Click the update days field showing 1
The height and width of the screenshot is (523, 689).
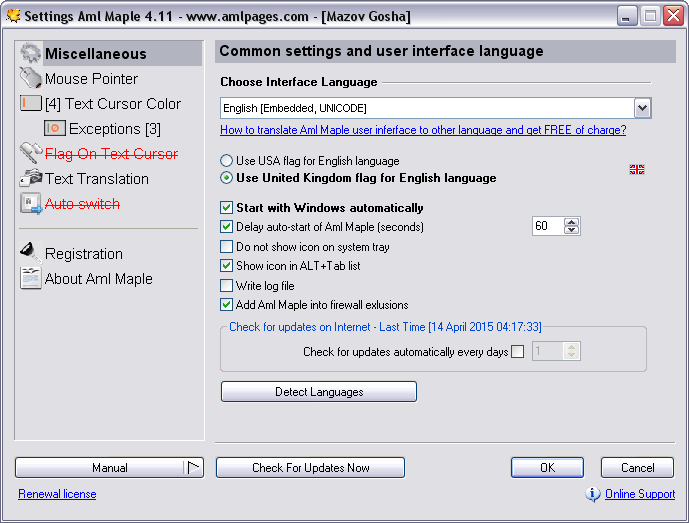pyautogui.click(x=548, y=351)
